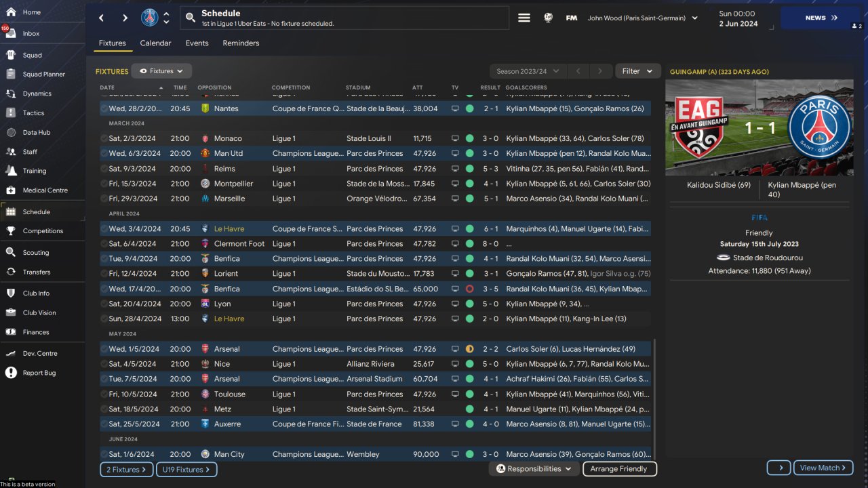Image resolution: width=868 pixels, height=488 pixels.
Task: Toggle the Man Utd fixture row selector
Action: (x=104, y=153)
